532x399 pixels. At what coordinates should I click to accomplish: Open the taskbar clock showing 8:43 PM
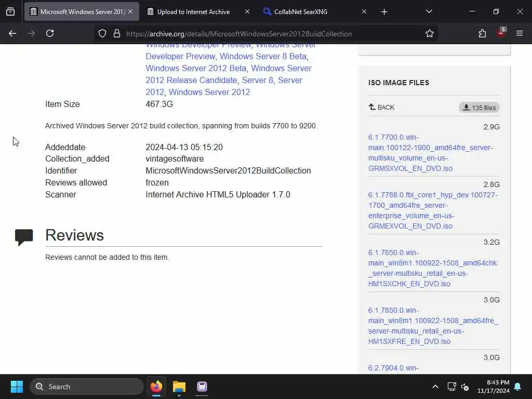click(x=494, y=387)
